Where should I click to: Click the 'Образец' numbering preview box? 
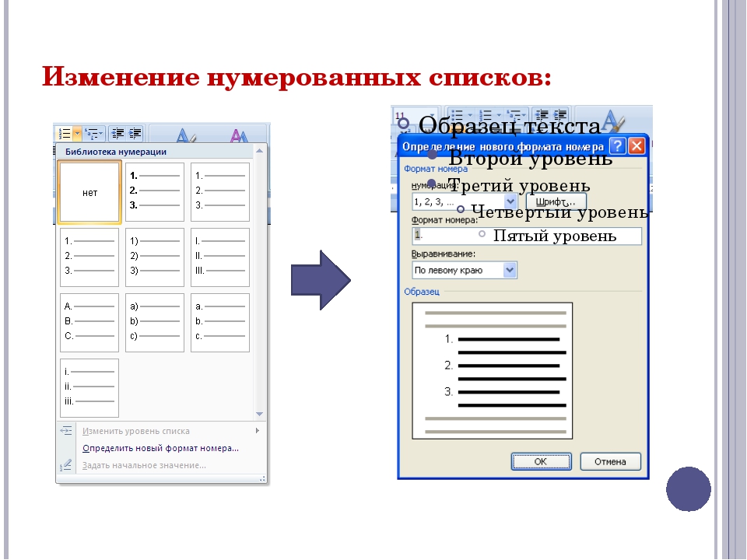pyautogui.click(x=492, y=371)
